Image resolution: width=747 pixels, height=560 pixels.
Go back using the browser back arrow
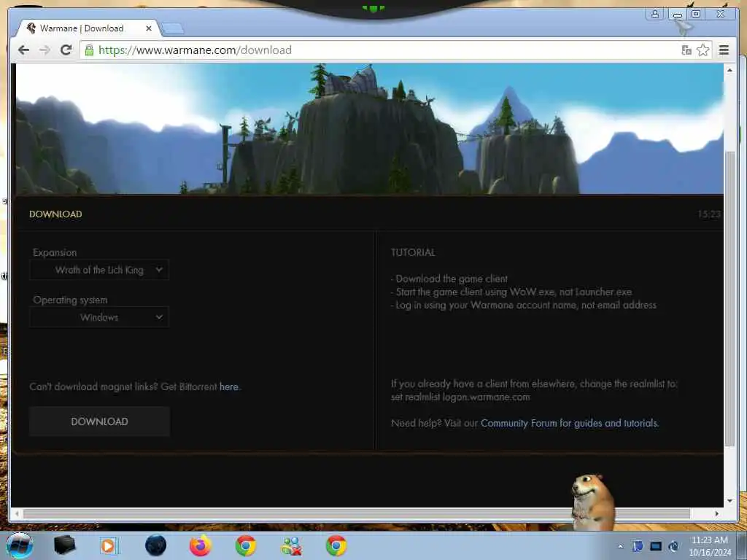click(x=23, y=50)
